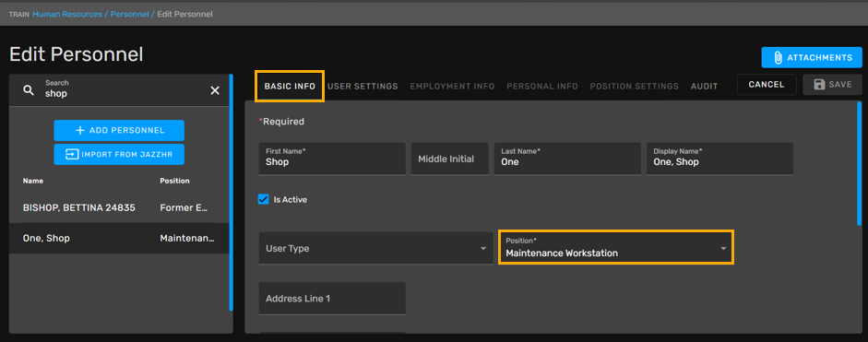Click the form's vertical blue scrollbar
868x342 pixels.
pos(859,163)
